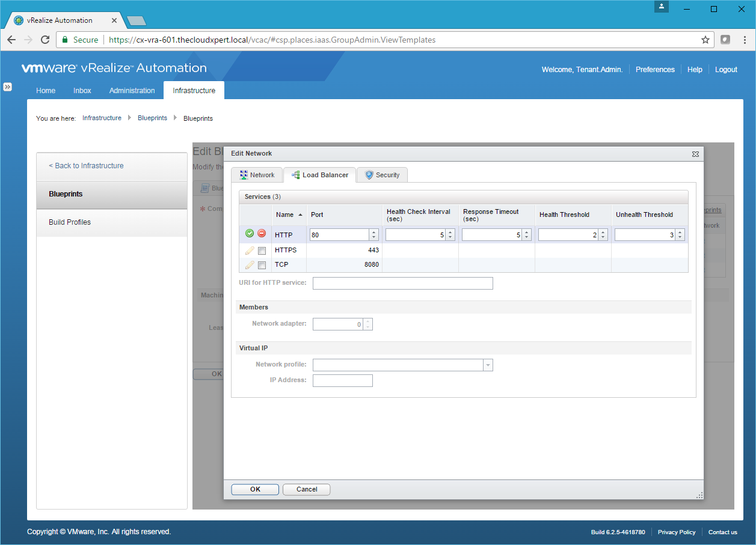Switch to the Network tab
Viewport: 756px width, 545px height.
click(x=257, y=175)
